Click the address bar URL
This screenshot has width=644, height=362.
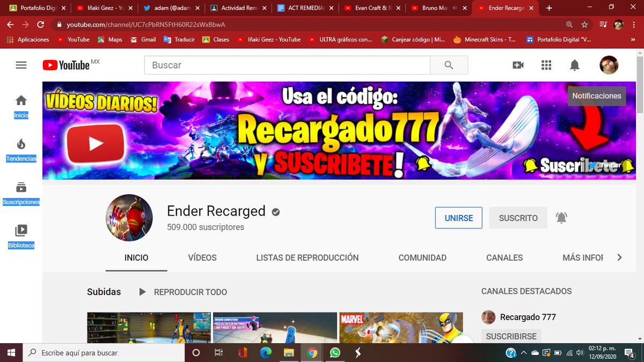pyautogui.click(x=145, y=25)
